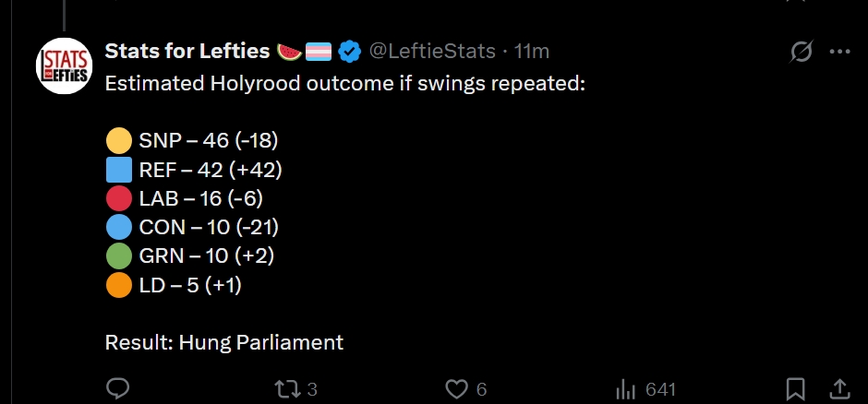Click the red LAB circle emoji
This screenshot has height=404, width=868.
point(118,198)
